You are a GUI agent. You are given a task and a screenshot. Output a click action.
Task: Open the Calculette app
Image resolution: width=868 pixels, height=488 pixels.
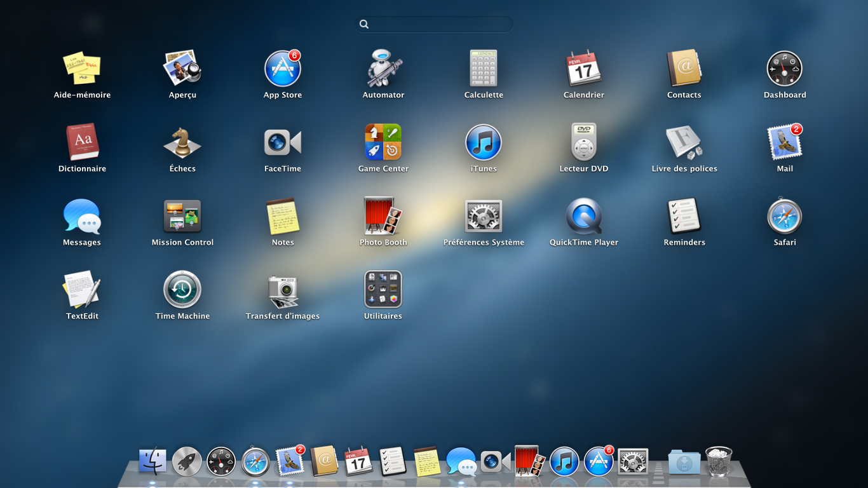(x=484, y=69)
